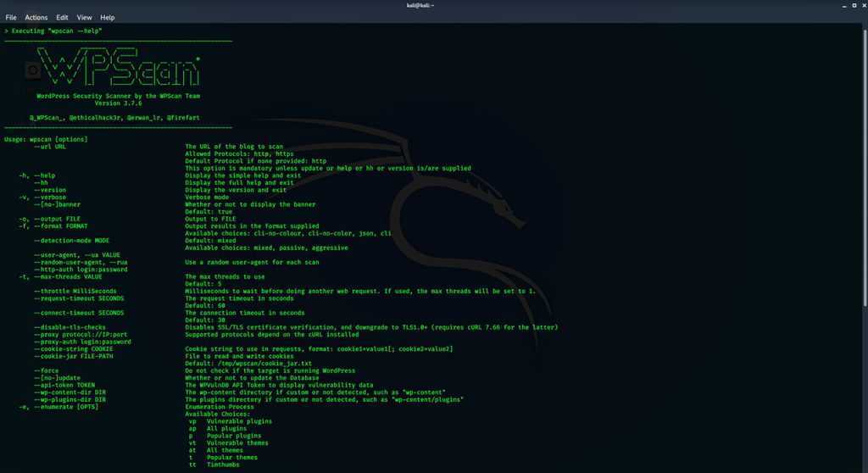Viewport: 868px width, 473px height.
Task: Click '--throttle MilliSeconds' option
Action: click(x=75, y=291)
